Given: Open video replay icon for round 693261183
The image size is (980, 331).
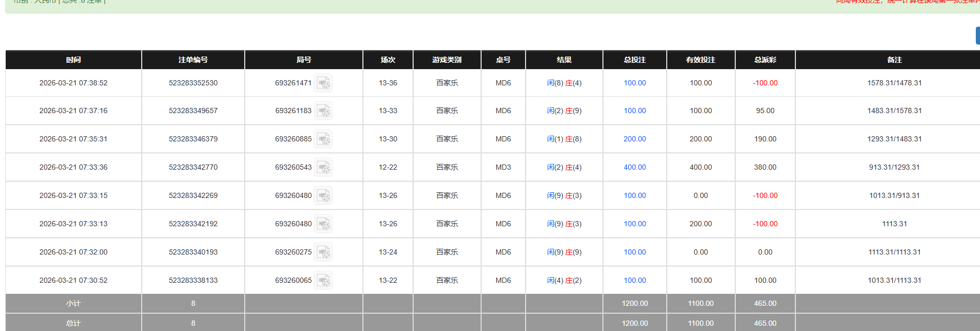Looking at the screenshot, I should point(323,111).
